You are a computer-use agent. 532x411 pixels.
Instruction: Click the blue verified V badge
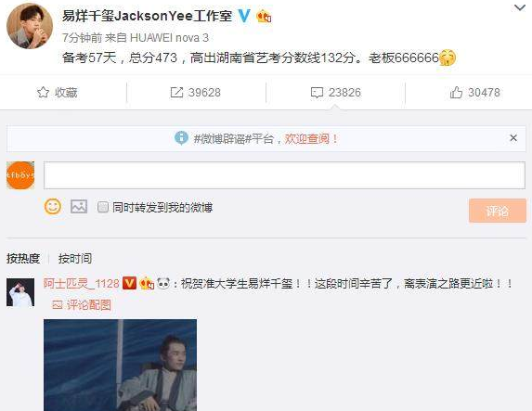tap(243, 16)
